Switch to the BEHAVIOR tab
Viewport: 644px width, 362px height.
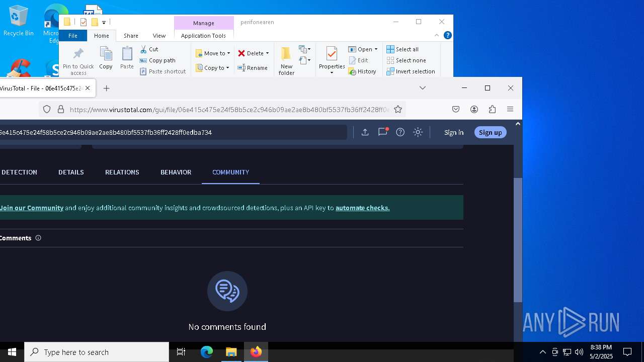pyautogui.click(x=176, y=172)
